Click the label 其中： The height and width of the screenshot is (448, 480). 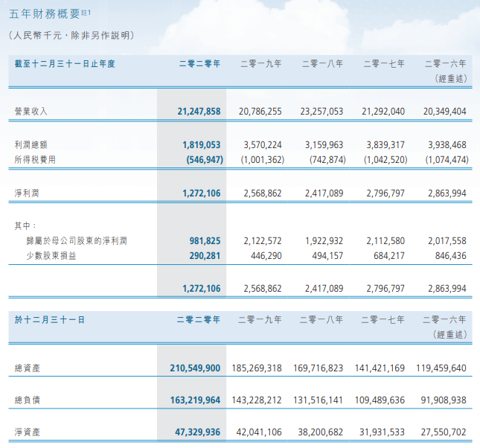pos(25,226)
